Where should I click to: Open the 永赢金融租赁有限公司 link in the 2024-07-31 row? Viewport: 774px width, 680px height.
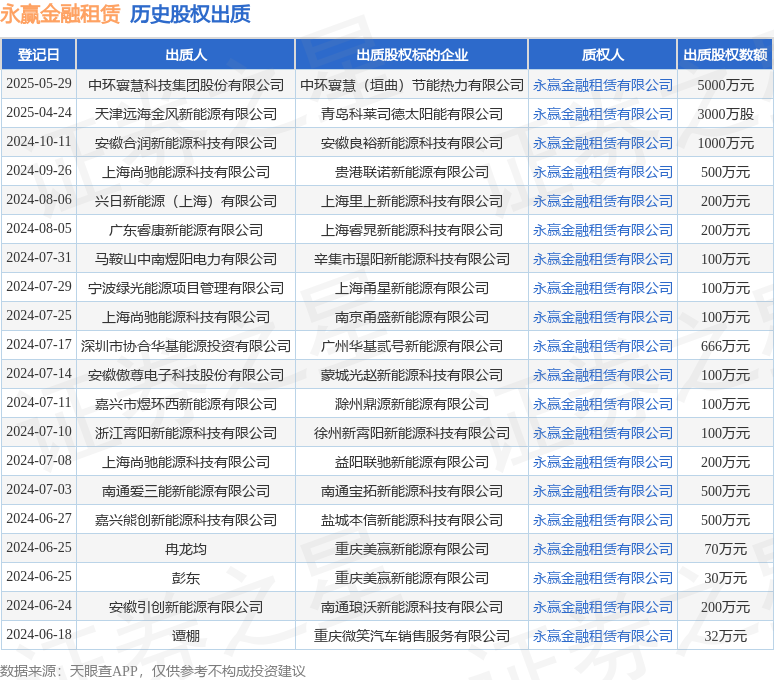tap(603, 259)
